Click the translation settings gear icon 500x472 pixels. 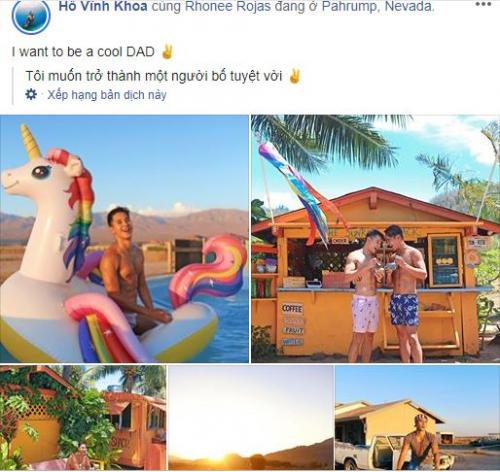point(31,95)
